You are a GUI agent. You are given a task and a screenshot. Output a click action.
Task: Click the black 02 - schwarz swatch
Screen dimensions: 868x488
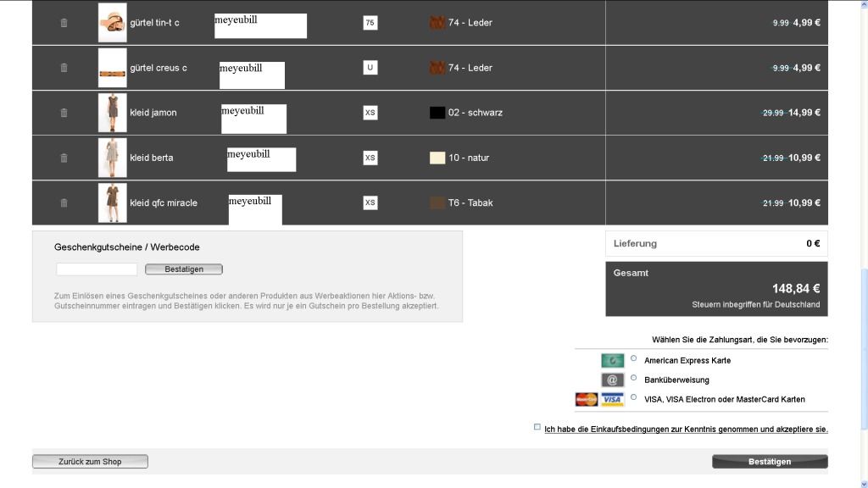point(437,113)
